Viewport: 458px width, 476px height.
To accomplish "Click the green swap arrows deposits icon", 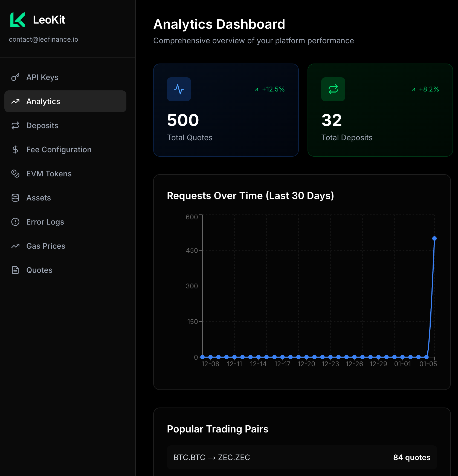I will [x=333, y=89].
